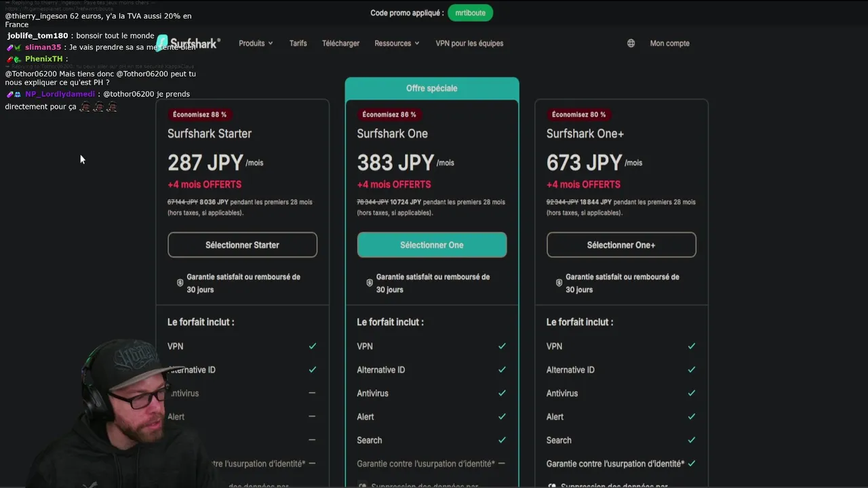
Task: Click Économisez 80 % badge
Action: 578,115
